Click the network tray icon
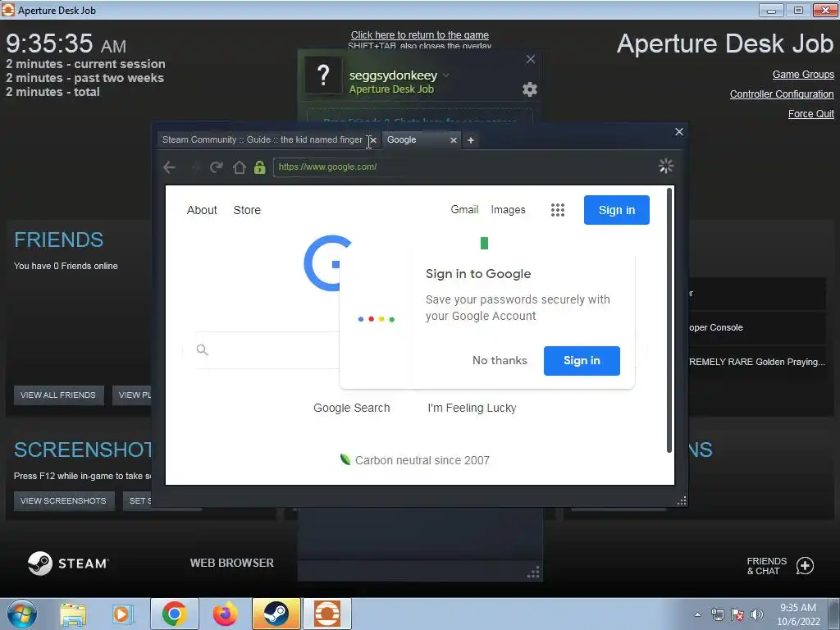The height and width of the screenshot is (630, 840). coord(717,614)
